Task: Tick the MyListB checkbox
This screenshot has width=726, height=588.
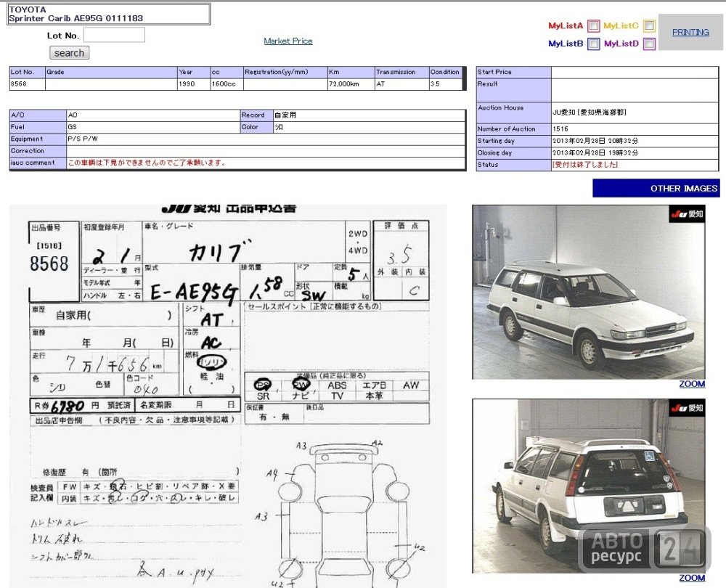Action: point(594,44)
